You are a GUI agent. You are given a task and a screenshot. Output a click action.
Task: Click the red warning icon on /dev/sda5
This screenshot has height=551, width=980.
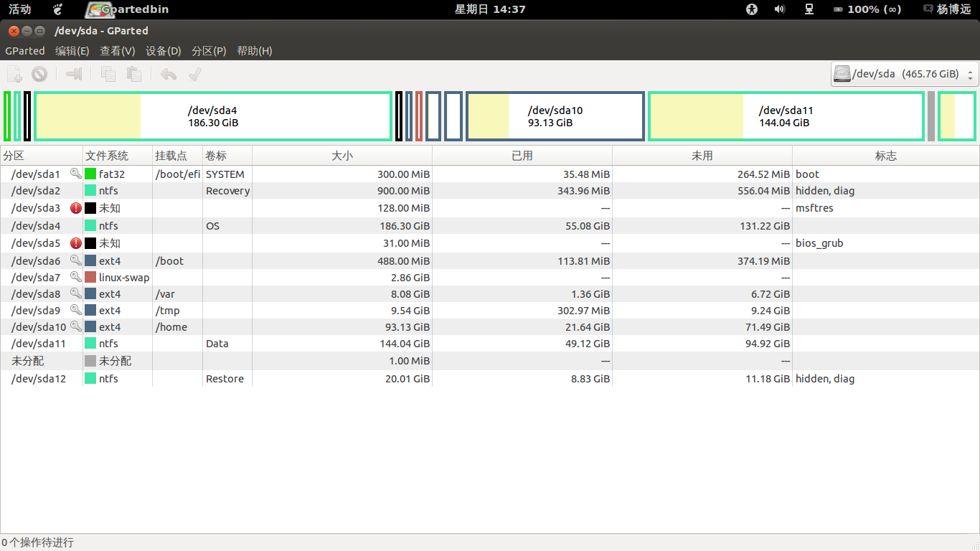tap(76, 243)
